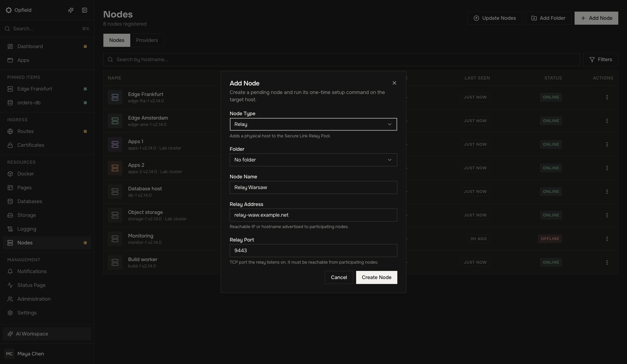Click the Node Name field

tap(313, 188)
